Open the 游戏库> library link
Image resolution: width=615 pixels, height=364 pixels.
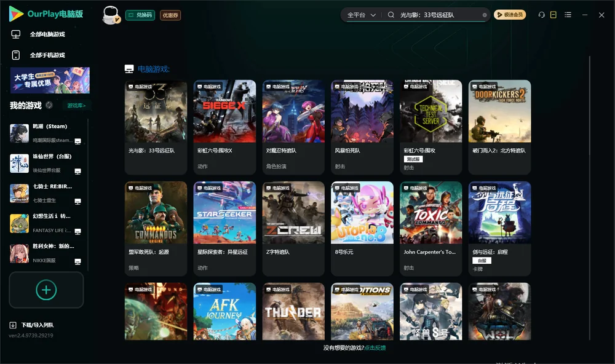coord(76,106)
